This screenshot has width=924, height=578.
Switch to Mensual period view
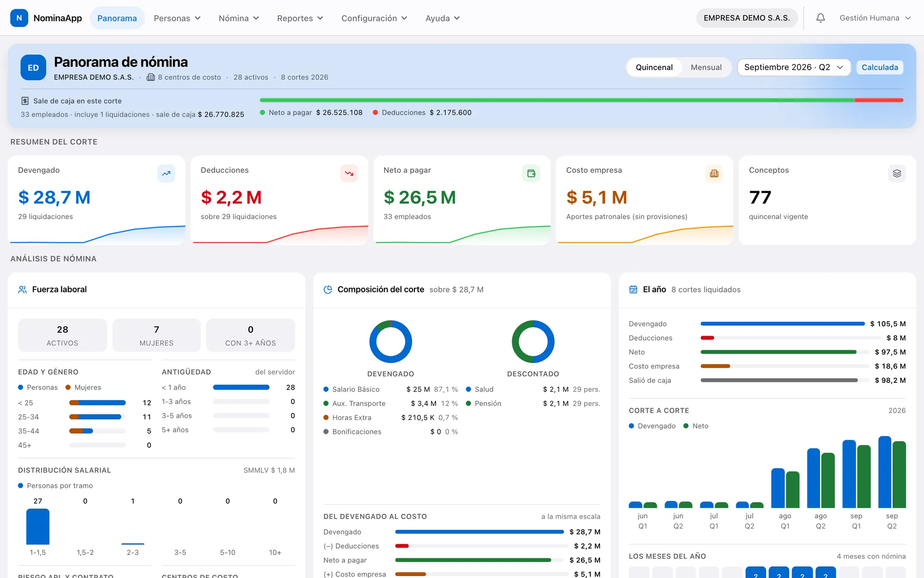click(706, 67)
